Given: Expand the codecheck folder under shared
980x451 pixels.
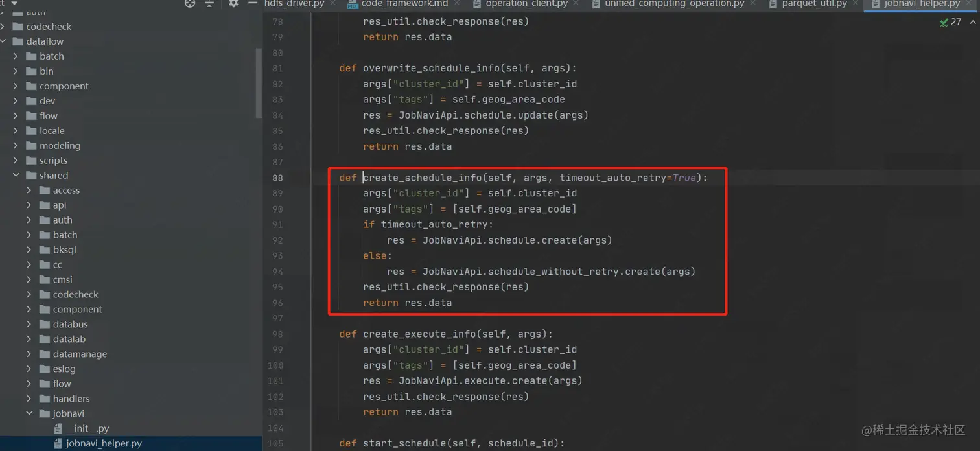Looking at the screenshot, I should click(29, 295).
